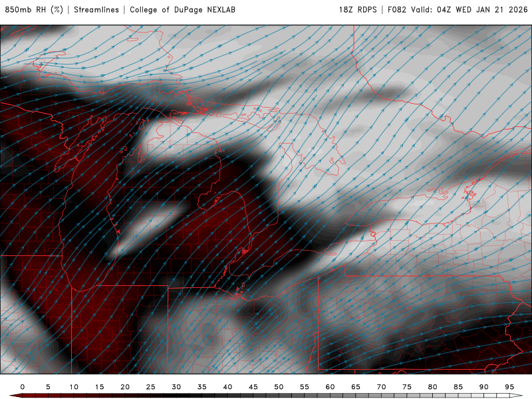532x399 pixels.
Task: Click the '850mb RH (%)' title text
Action: [34, 9]
